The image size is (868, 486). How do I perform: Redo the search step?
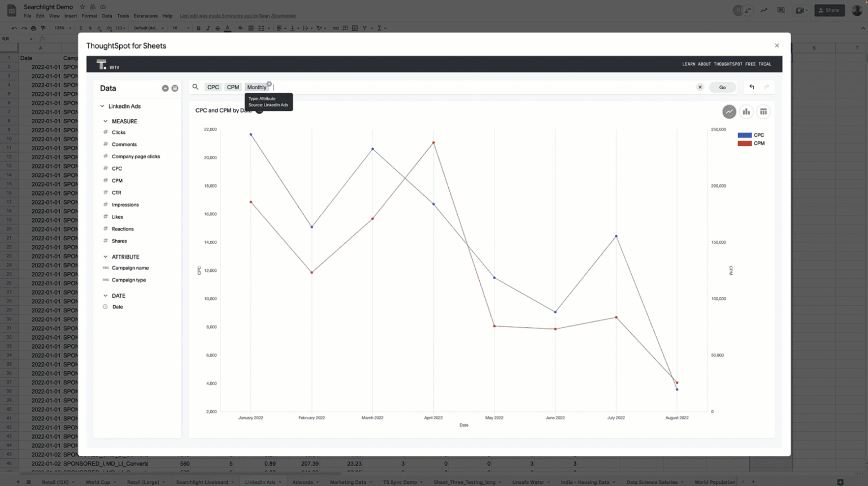[x=766, y=87]
